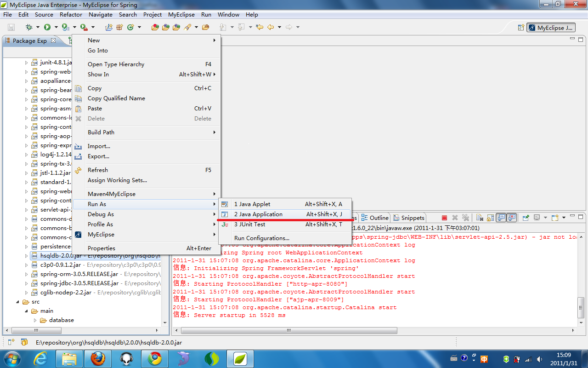Image resolution: width=588 pixels, height=368 pixels.
Task: Click the New Java Class toolbar icon
Action: [x=130, y=28]
